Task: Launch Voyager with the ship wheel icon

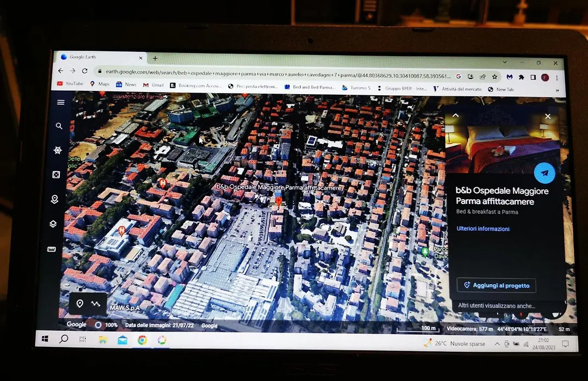Action: (57, 150)
